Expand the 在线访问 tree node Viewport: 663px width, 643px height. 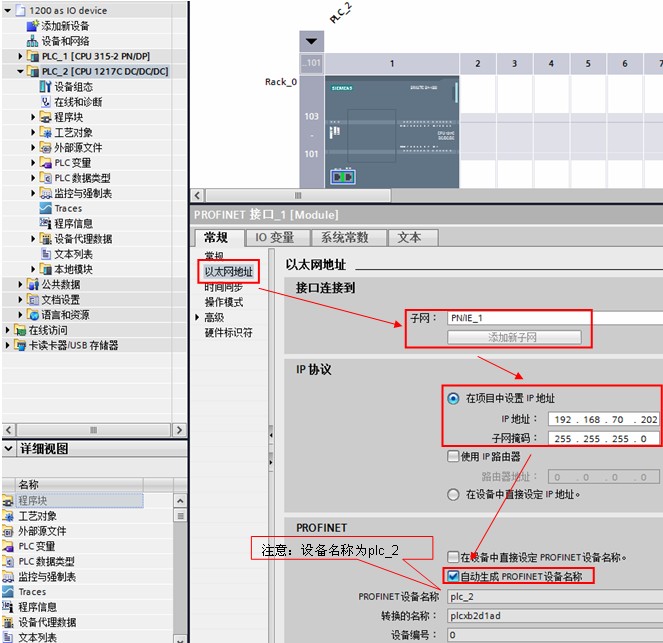[7, 330]
